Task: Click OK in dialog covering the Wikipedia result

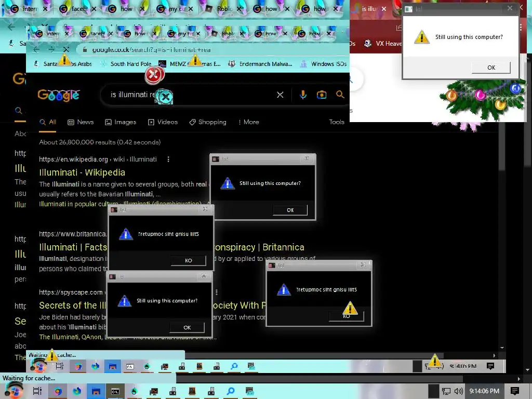Action: tap(290, 210)
